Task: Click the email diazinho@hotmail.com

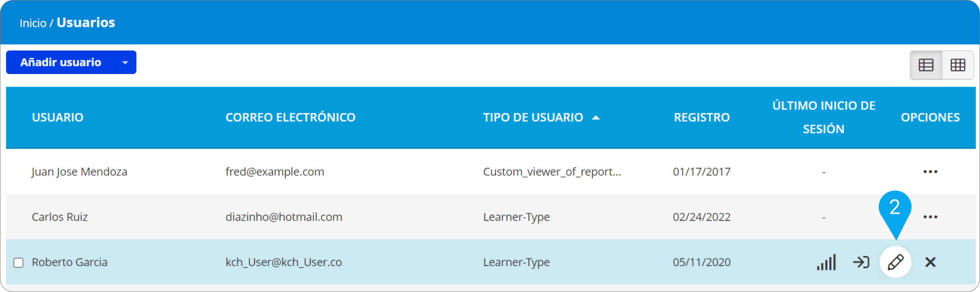Action: click(x=284, y=217)
